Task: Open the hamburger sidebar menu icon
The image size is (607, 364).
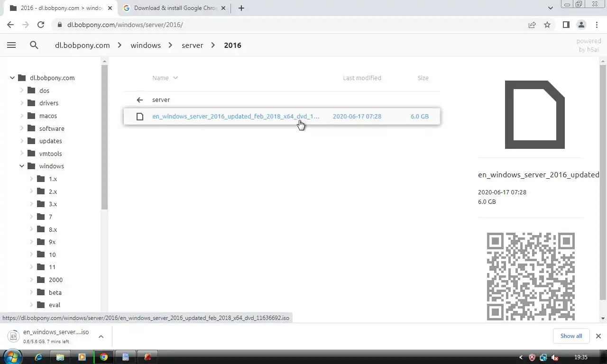Action: [11, 45]
